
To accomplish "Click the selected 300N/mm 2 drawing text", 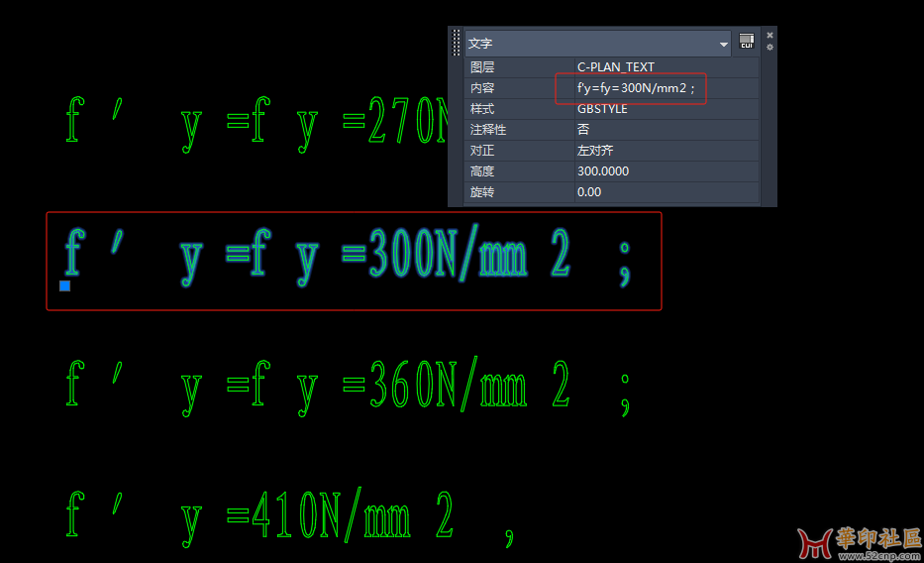I will click(348, 257).
